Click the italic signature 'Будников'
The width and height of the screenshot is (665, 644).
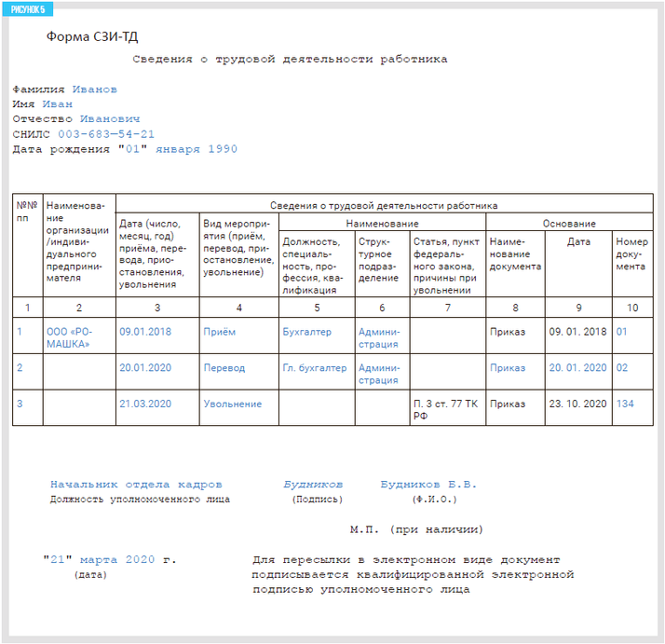click(313, 485)
